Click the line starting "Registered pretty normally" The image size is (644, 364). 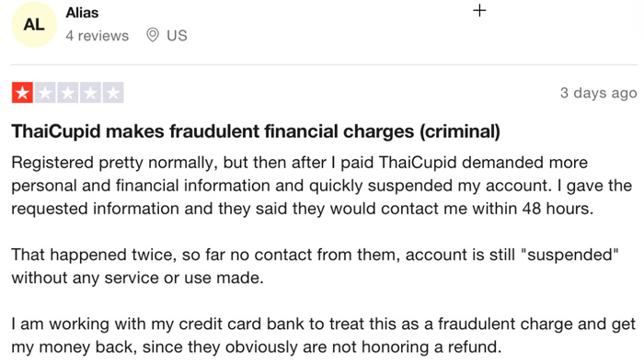299,163
